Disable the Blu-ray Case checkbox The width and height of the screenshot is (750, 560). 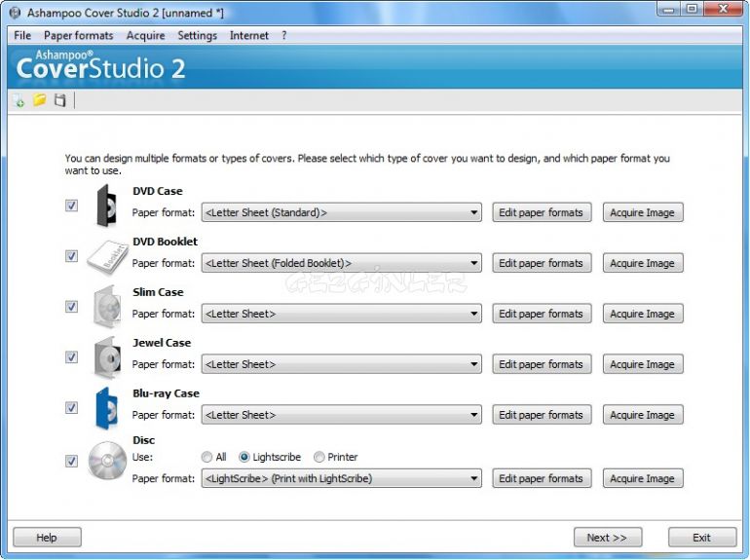click(71, 408)
